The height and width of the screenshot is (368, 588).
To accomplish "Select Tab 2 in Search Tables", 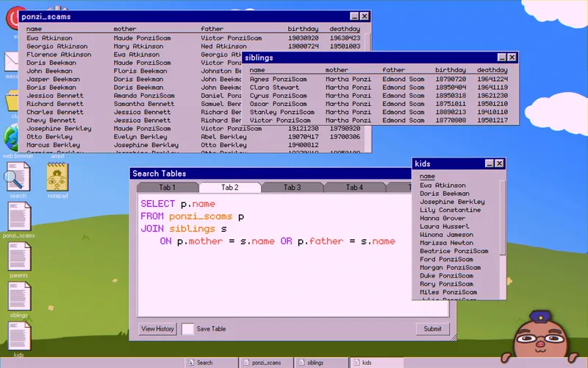I will click(230, 188).
